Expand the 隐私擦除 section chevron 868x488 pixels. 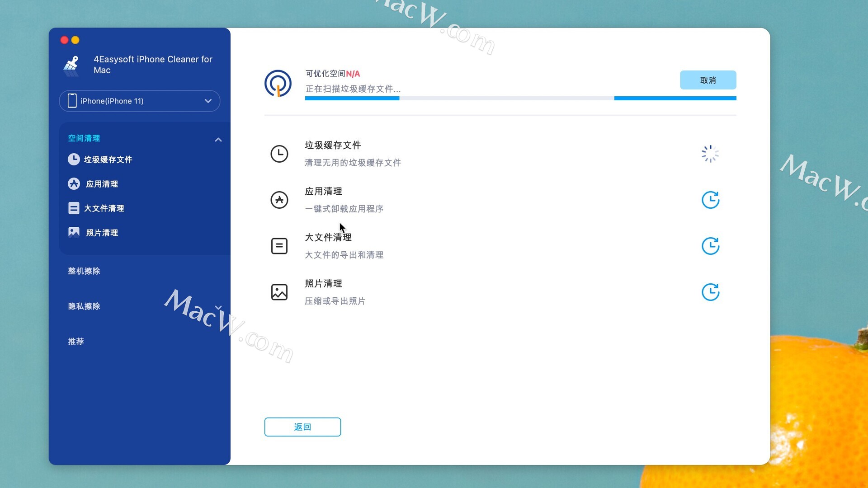tap(218, 307)
